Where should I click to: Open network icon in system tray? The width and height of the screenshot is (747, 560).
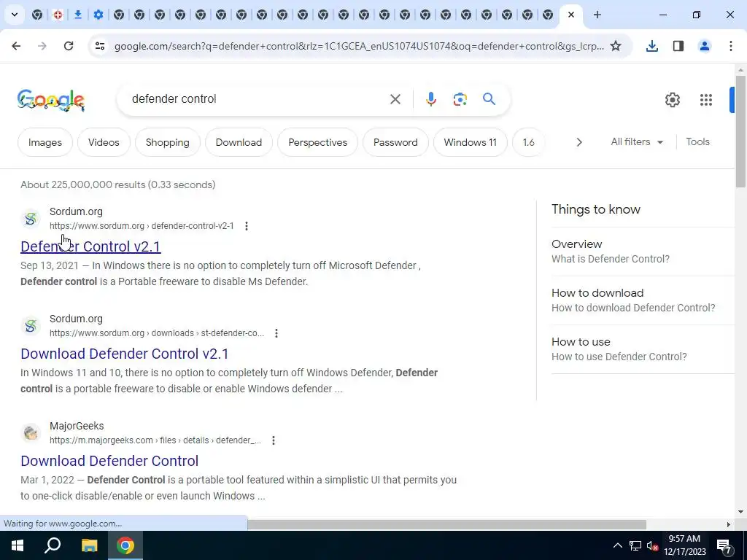pyautogui.click(x=635, y=545)
